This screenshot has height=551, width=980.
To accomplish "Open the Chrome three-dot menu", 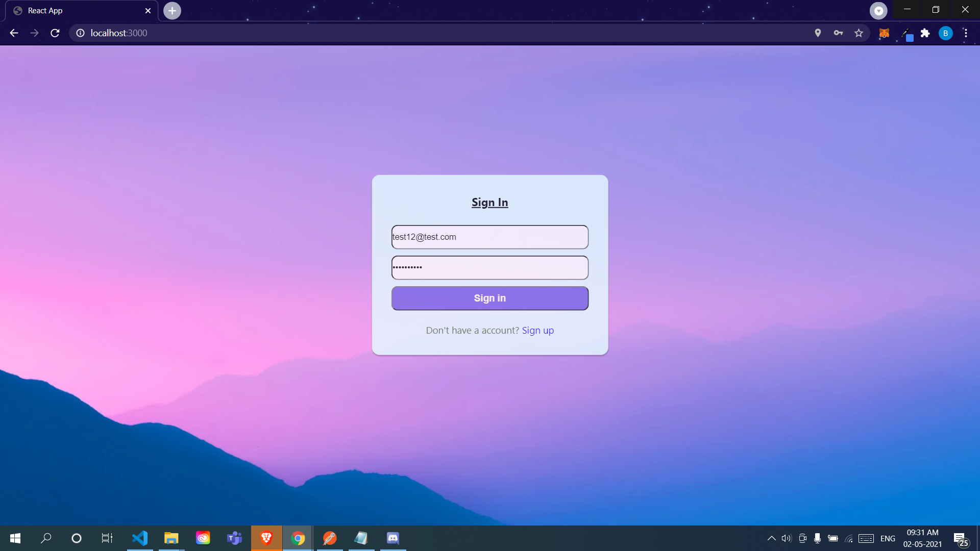I will 966,33.
